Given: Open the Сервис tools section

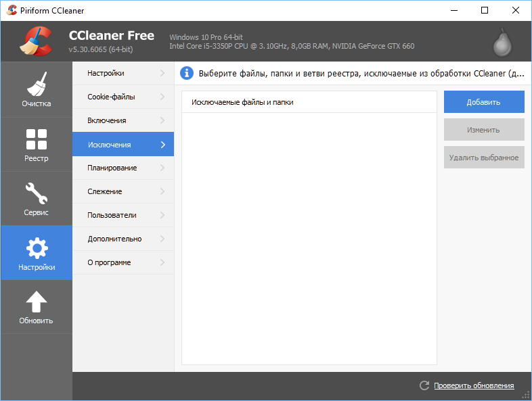Looking at the screenshot, I should point(37,199).
